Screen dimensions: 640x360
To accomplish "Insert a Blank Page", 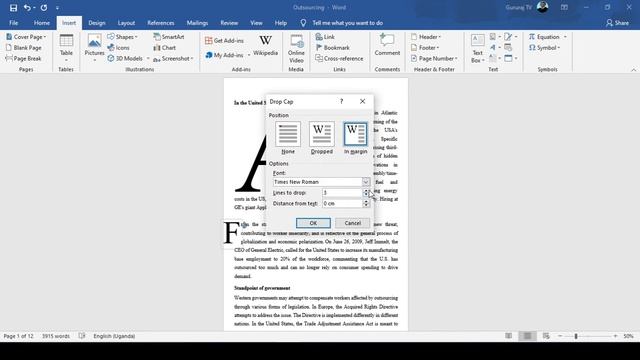I will [24, 48].
